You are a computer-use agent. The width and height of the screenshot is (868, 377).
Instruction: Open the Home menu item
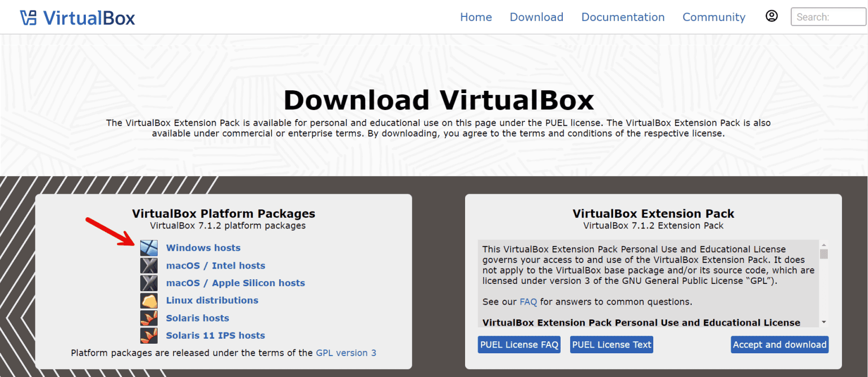(x=476, y=17)
